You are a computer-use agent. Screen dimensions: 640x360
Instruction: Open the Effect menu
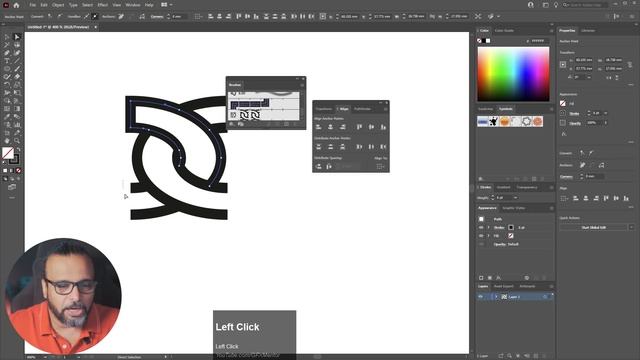click(x=102, y=5)
